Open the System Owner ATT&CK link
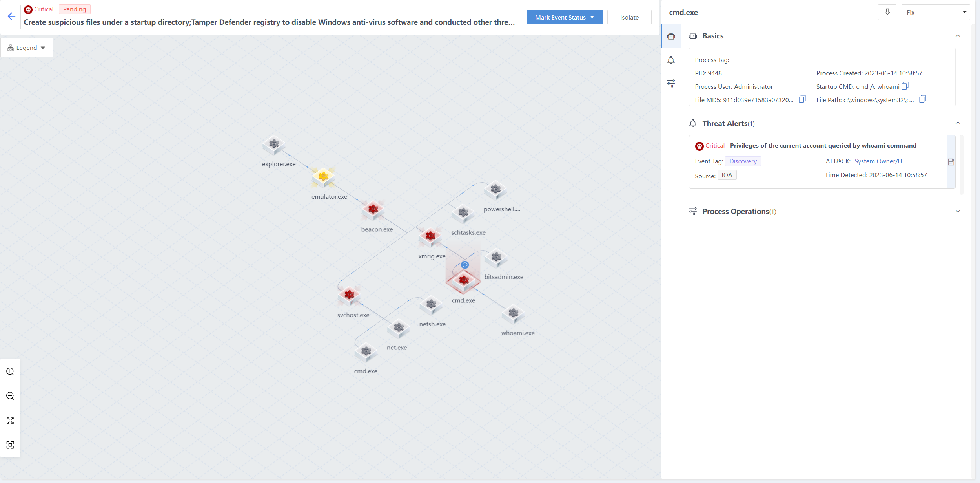 (x=880, y=161)
